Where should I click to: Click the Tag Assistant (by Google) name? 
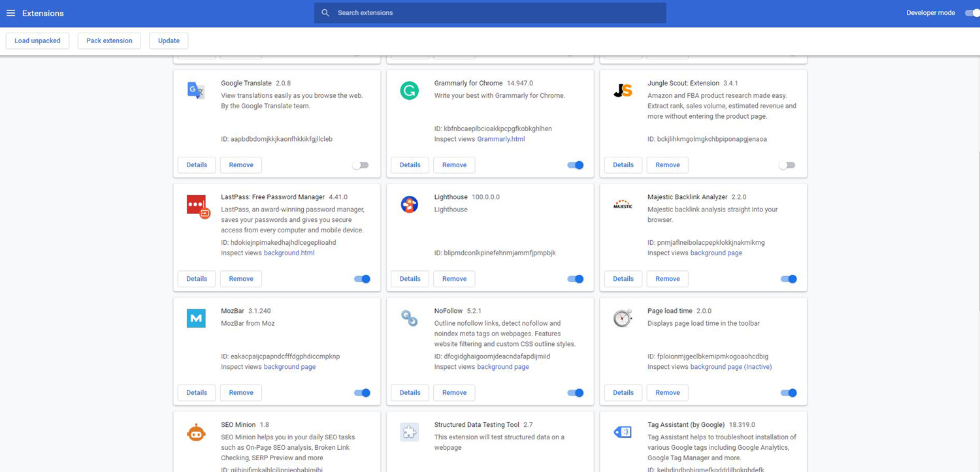pos(686,424)
